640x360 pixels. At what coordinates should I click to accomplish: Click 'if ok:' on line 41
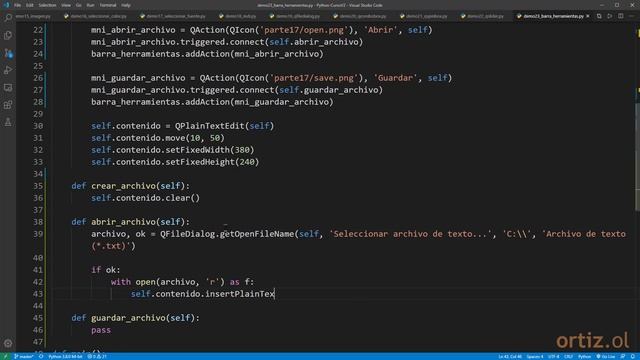(x=106, y=270)
